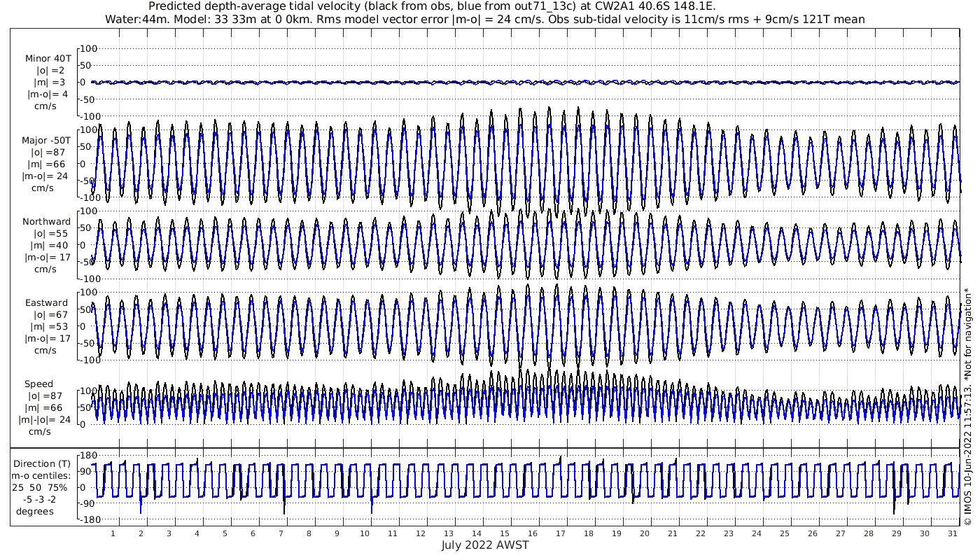Click the '-90' tick of Direction axis

88,503
